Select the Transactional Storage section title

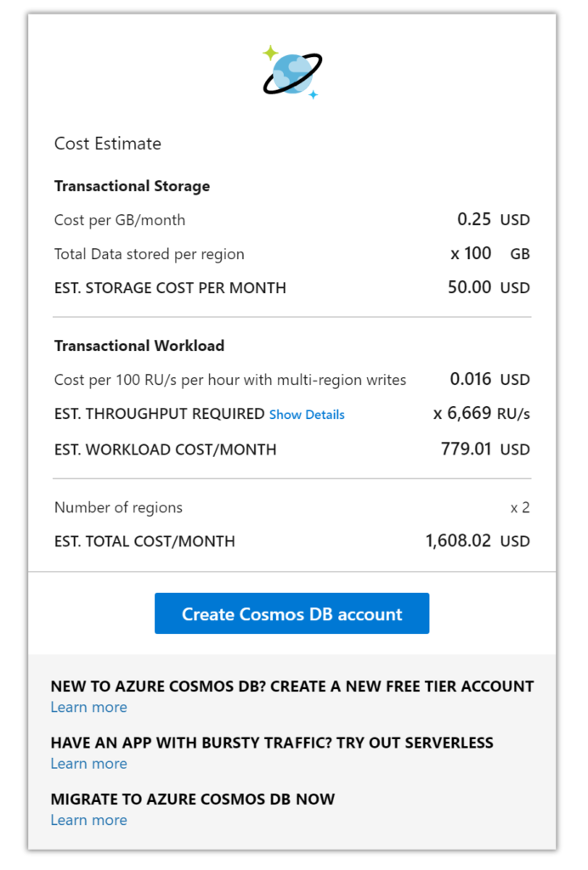(x=132, y=186)
